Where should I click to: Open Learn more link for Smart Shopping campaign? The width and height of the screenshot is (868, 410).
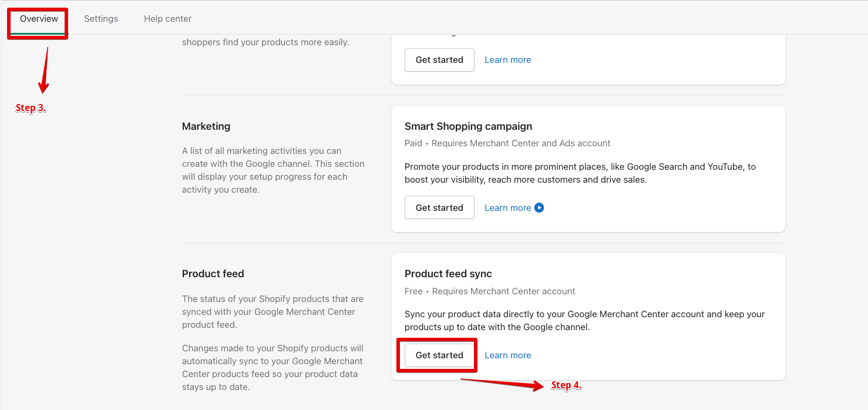pyautogui.click(x=507, y=208)
